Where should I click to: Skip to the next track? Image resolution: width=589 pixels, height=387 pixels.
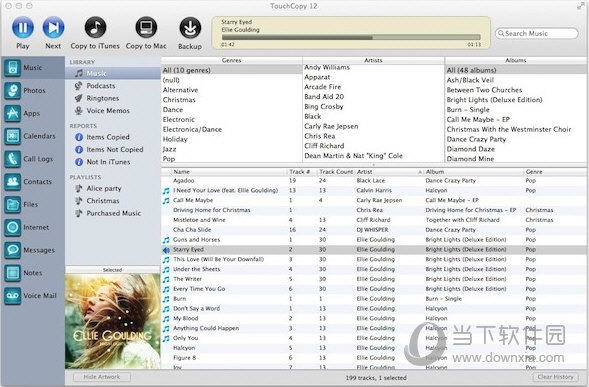[53, 27]
